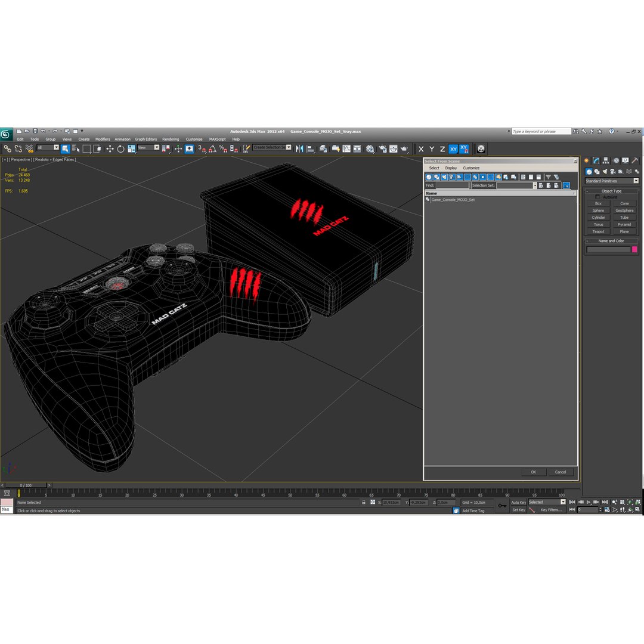Switch to the Utilities hammer tab
The image size is (644, 644).
pyautogui.click(x=635, y=160)
